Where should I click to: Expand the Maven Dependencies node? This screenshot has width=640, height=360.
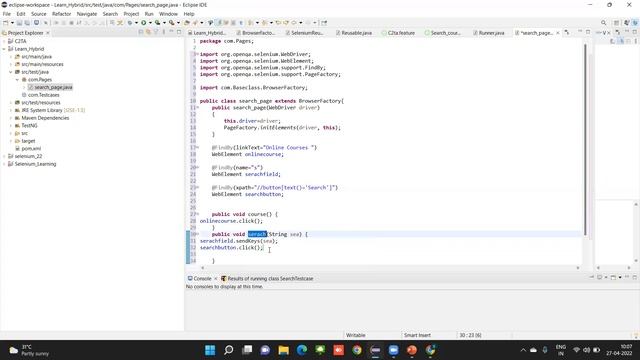[x=11, y=118]
